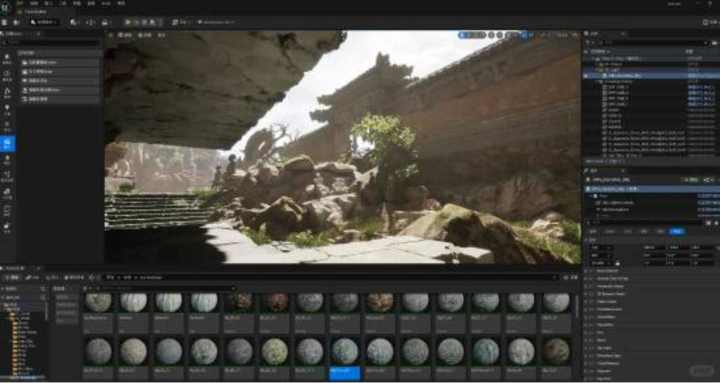Open the settings button at toolbar far right

pos(710,22)
